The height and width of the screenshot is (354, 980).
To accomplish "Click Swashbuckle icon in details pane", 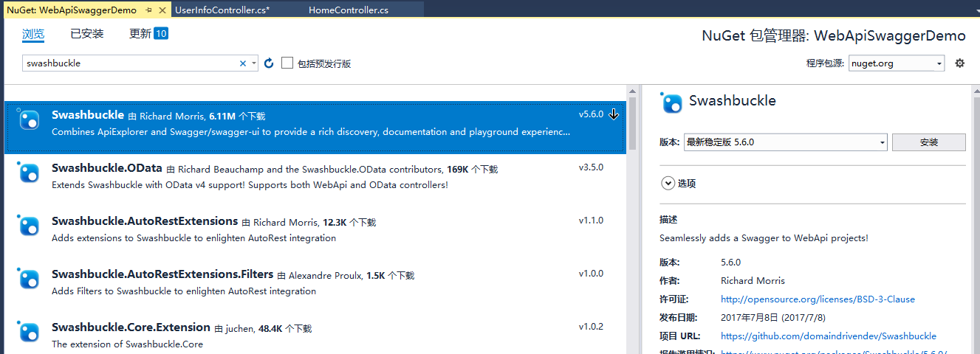I will point(671,103).
